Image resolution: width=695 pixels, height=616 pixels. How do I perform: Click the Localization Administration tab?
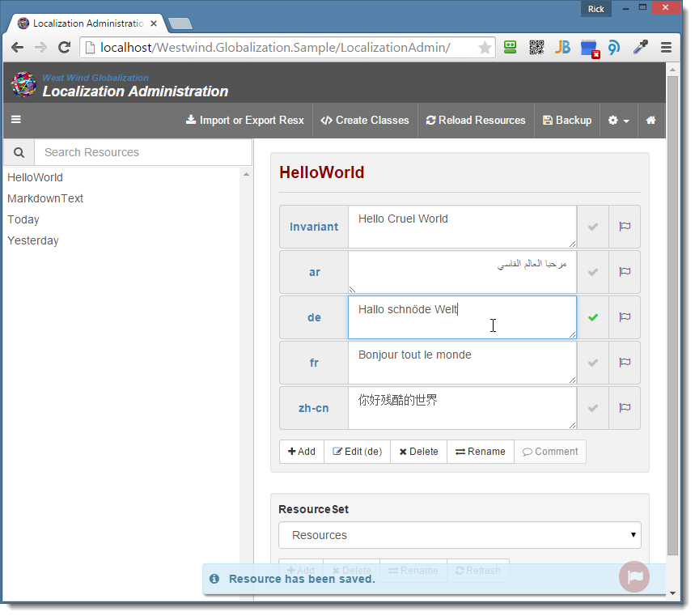pos(87,23)
